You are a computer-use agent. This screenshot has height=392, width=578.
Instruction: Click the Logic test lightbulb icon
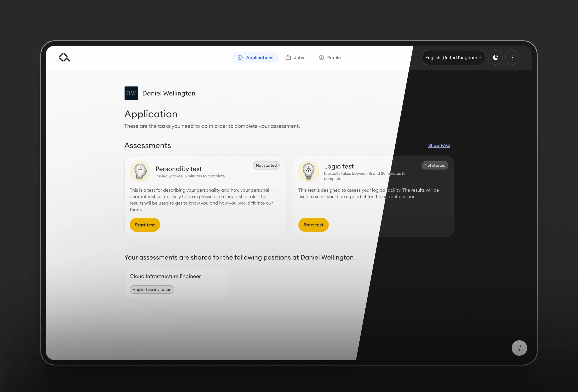click(309, 171)
